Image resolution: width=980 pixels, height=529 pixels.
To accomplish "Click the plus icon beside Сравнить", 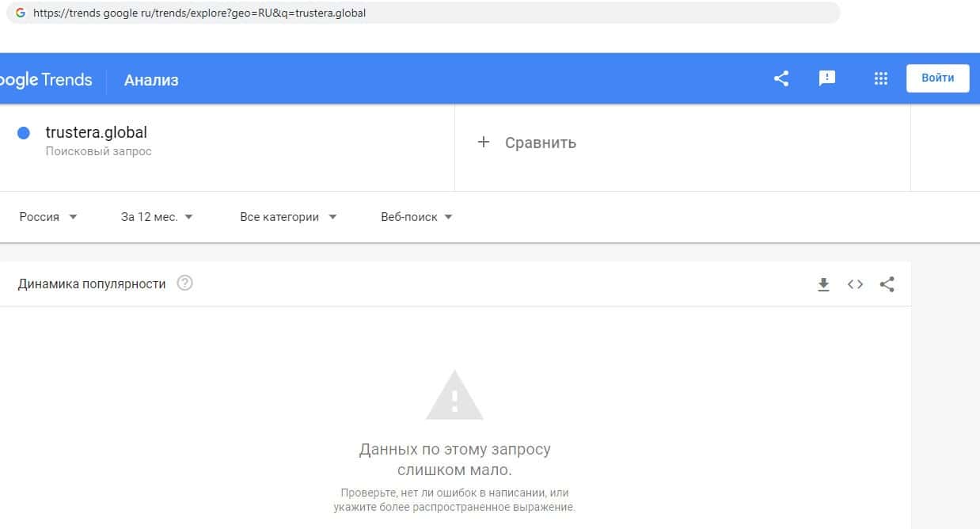I will [x=484, y=143].
